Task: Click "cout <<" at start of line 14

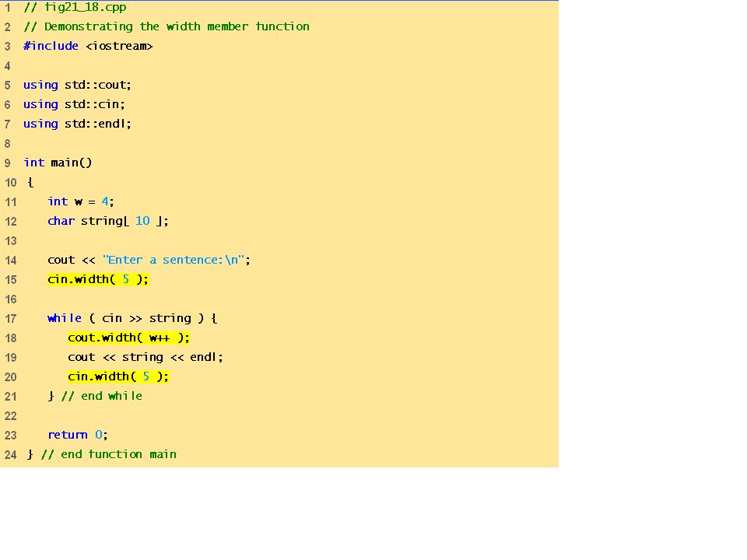Action: 72,260
